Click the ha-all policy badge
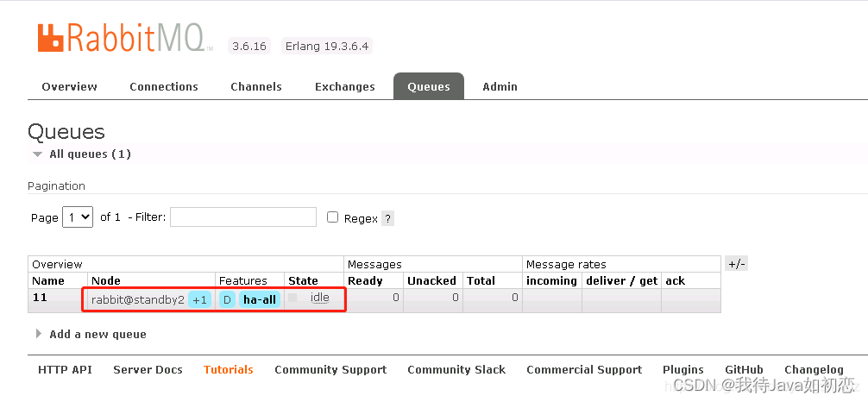868x402 pixels. (260, 299)
